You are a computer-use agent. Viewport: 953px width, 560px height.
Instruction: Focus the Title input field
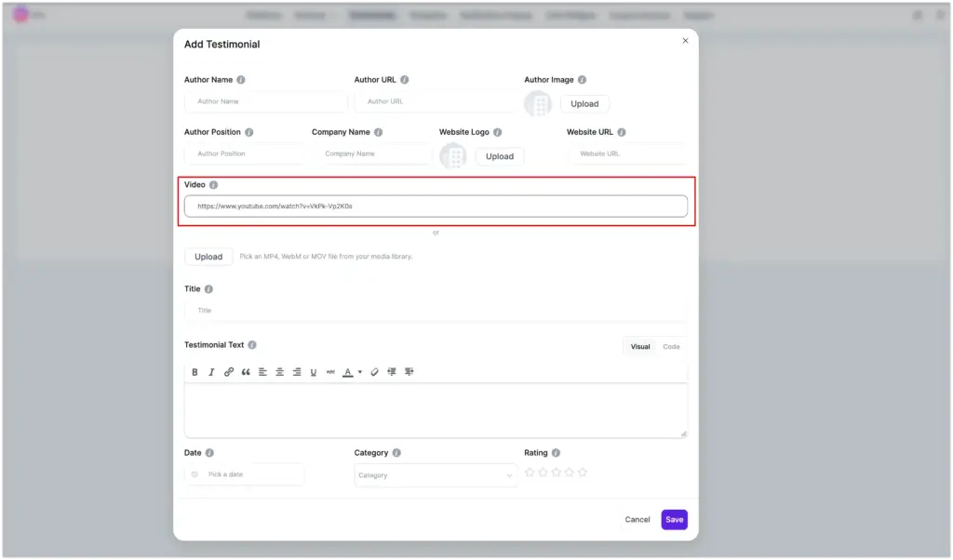click(x=436, y=311)
